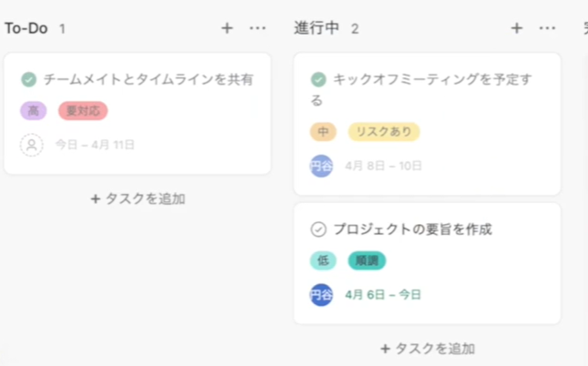
Task: Add a task via 進行中 plus icon
Action: [517, 28]
